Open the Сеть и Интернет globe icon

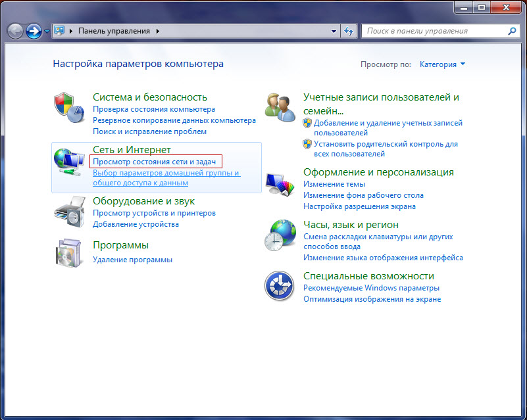69,162
